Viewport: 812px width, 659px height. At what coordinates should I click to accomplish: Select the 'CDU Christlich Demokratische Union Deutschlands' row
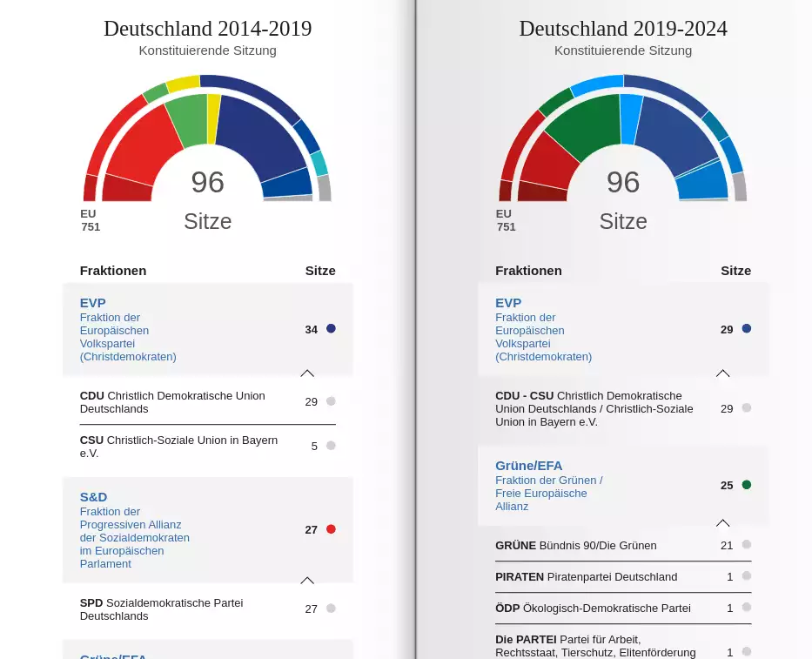(208, 402)
